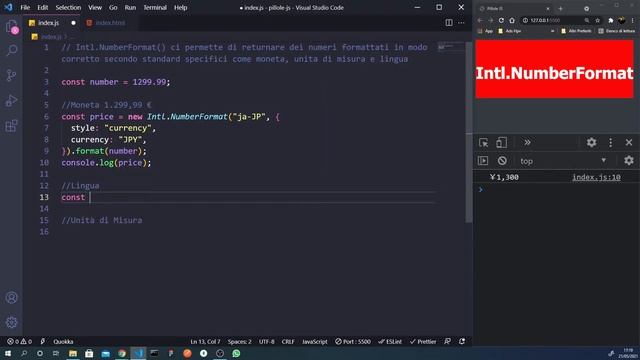Bookmark this page with the star icon
The width and height of the screenshot is (640, 360).
coord(598,20)
